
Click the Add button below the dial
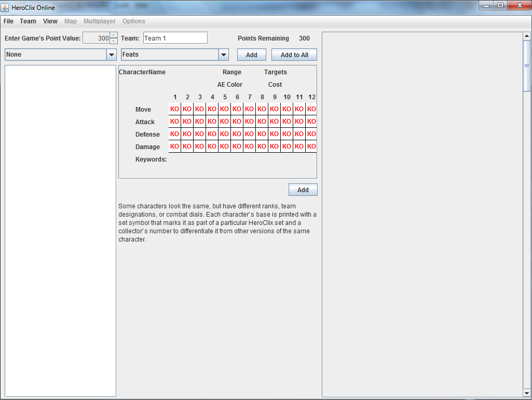pos(303,190)
